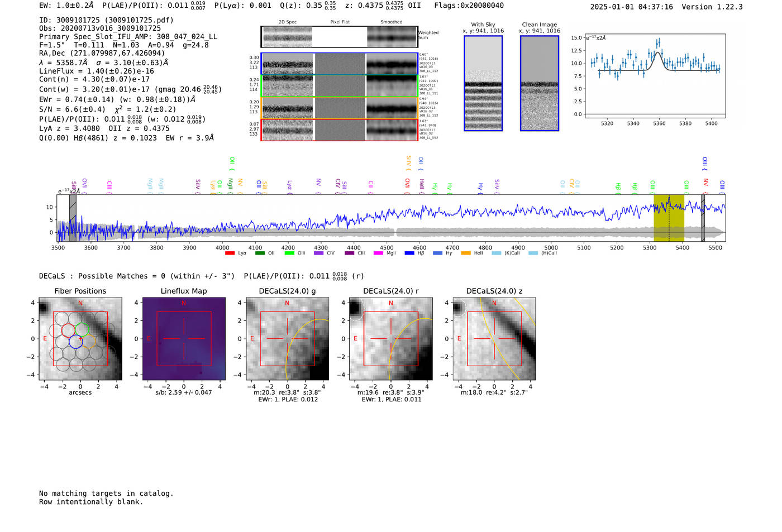This screenshot has width=782, height=532.
Task: Click the Hγ legend swatch
Action: [437, 253]
